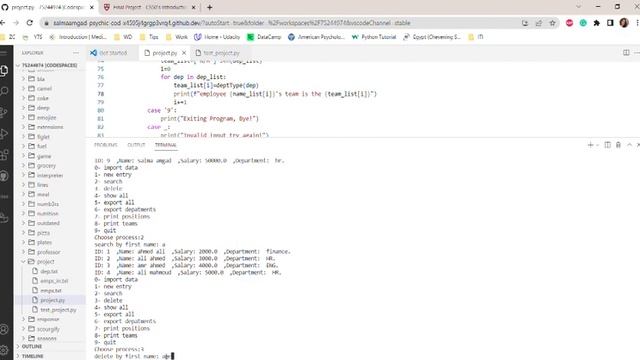Open emps.txt in the Explorer

tap(51, 291)
